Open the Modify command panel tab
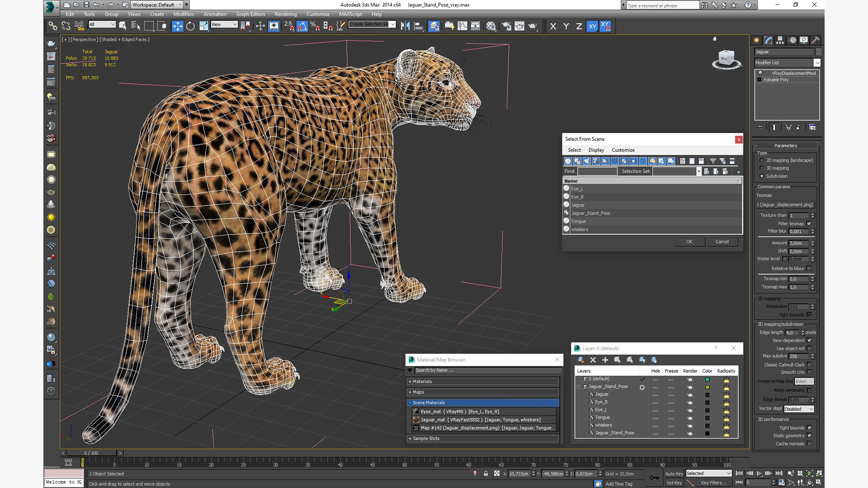 click(x=769, y=40)
